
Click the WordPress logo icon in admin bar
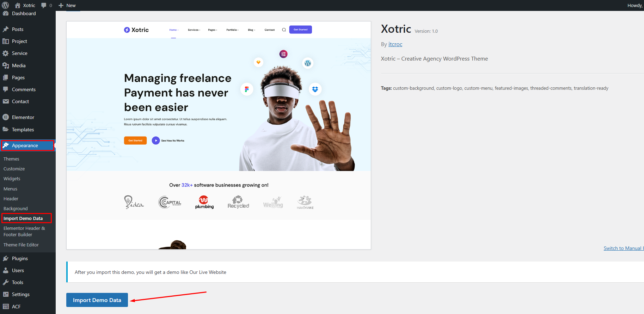click(x=5, y=5)
